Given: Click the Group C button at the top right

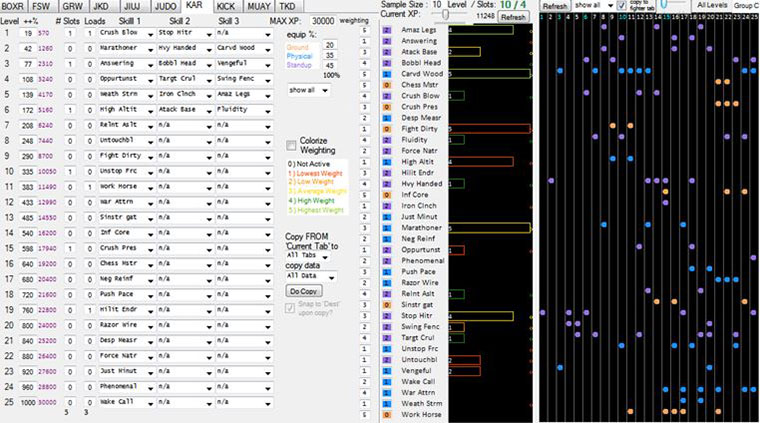Looking at the screenshot, I should (x=746, y=5).
